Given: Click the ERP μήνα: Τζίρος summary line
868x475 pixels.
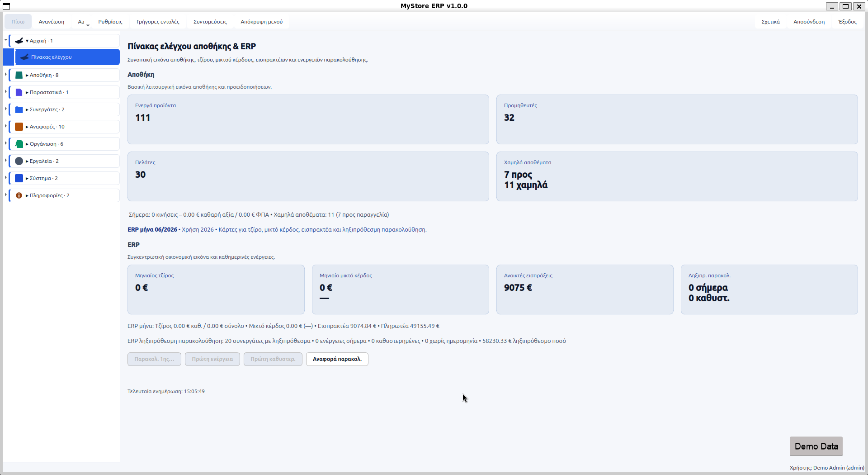Looking at the screenshot, I should click(283, 326).
